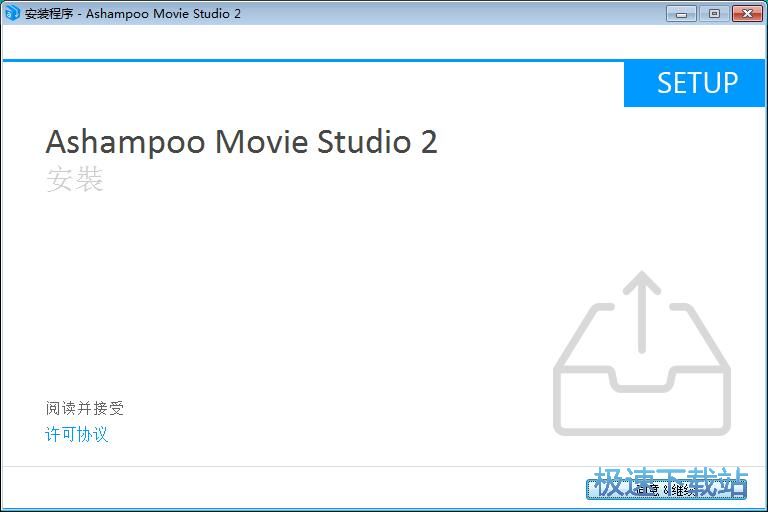
Task: Close the Ashampoo Movie Studio 2 installer
Action: [747, 14]
